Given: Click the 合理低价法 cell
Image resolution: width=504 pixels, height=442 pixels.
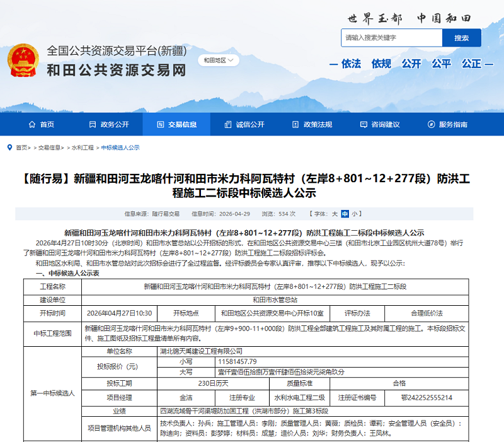Looking at the screenshot, I should pos(427,313).
